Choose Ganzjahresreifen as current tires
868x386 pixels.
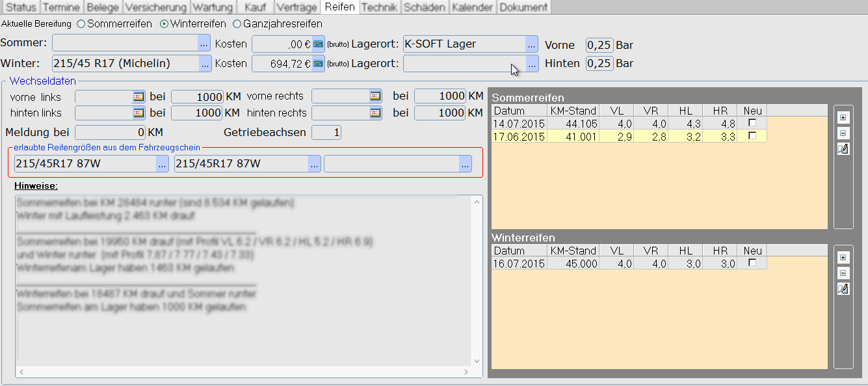(237, 24)
